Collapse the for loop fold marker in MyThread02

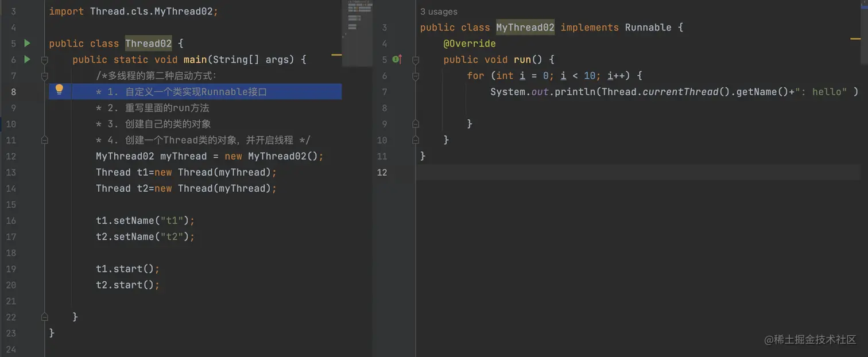416,76
